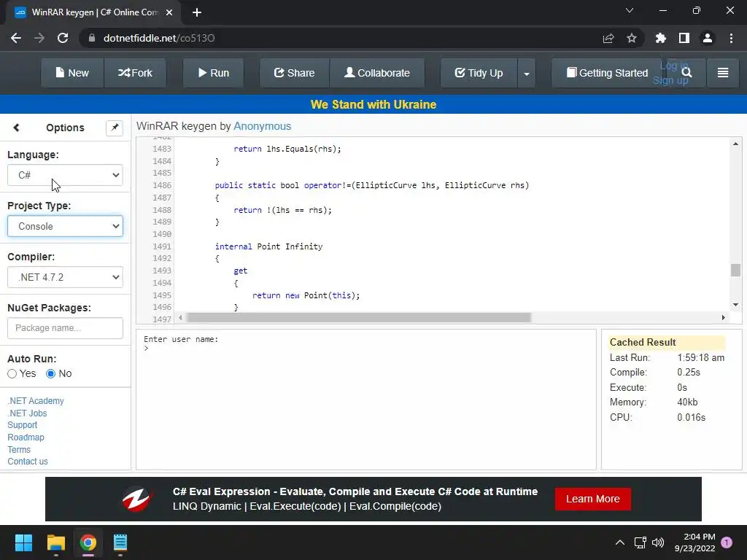Click the New fiddle button
747x560 pixels.
pos(72,73)
